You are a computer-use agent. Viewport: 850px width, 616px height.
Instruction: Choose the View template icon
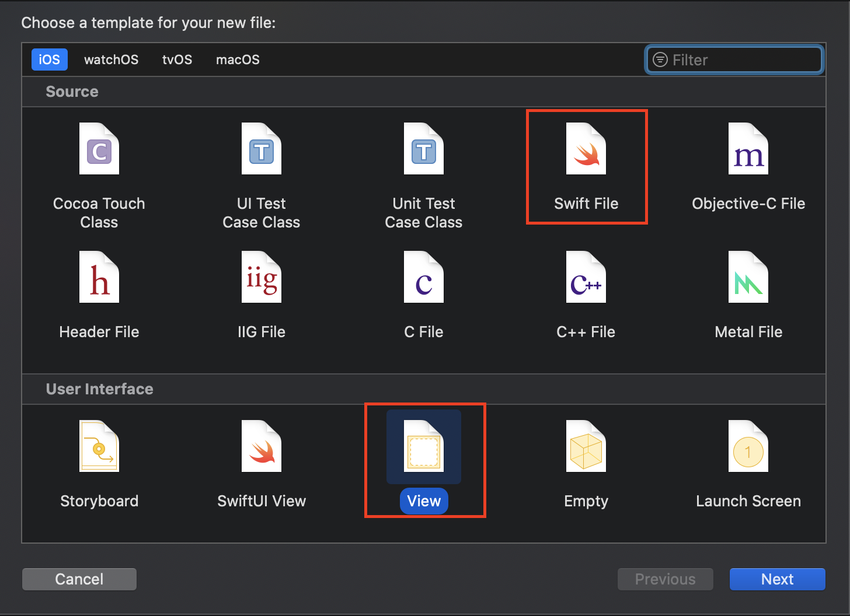pyautogui.click(x=424, y=446)
